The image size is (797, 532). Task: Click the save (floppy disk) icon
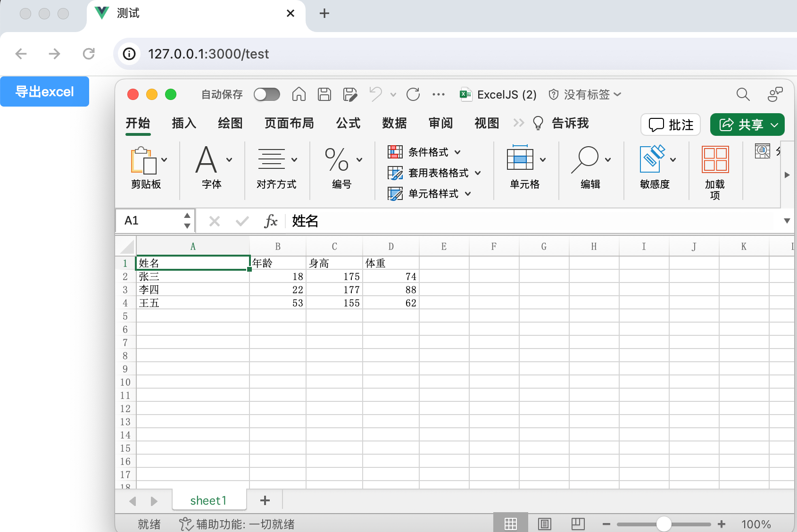pos(324,94)
